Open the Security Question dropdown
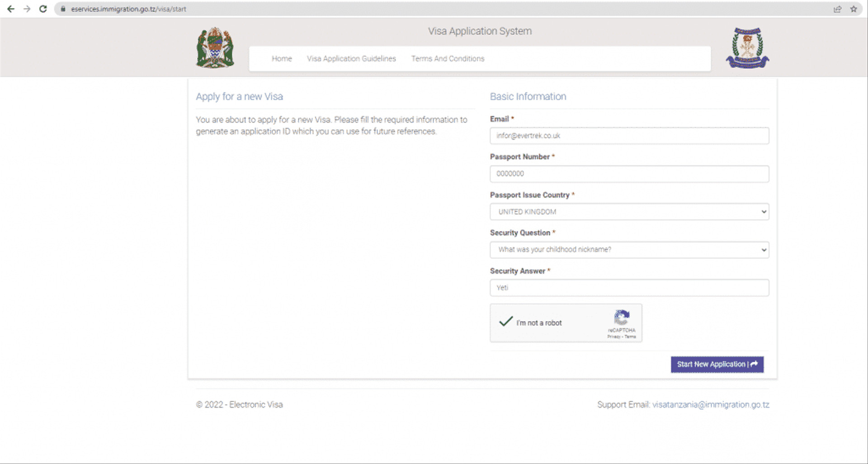868x464 pixels. (x=629, y=250)
